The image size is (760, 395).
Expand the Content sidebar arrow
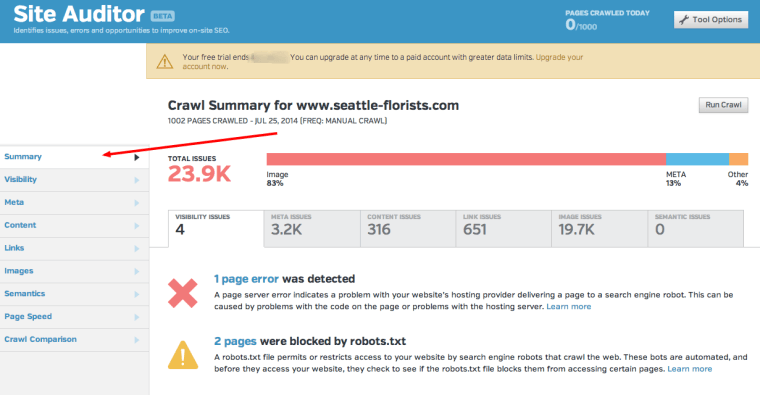pyautogui.click(x=137, y=225)
